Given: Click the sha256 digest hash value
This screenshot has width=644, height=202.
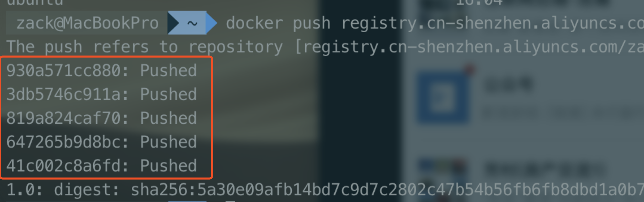Looking at the screenshot, I should click(387, 190).
